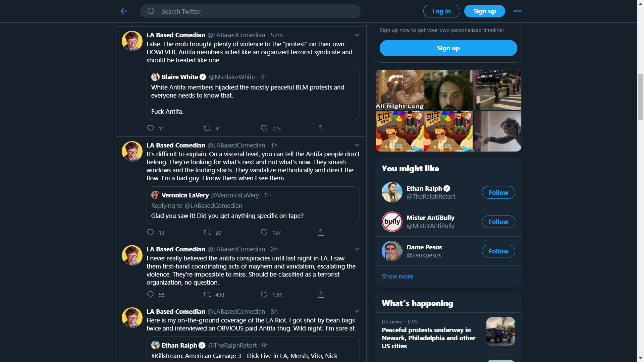Click the Log in button
This screenshot has width=644, height=362.
click(x=441, y=11)
